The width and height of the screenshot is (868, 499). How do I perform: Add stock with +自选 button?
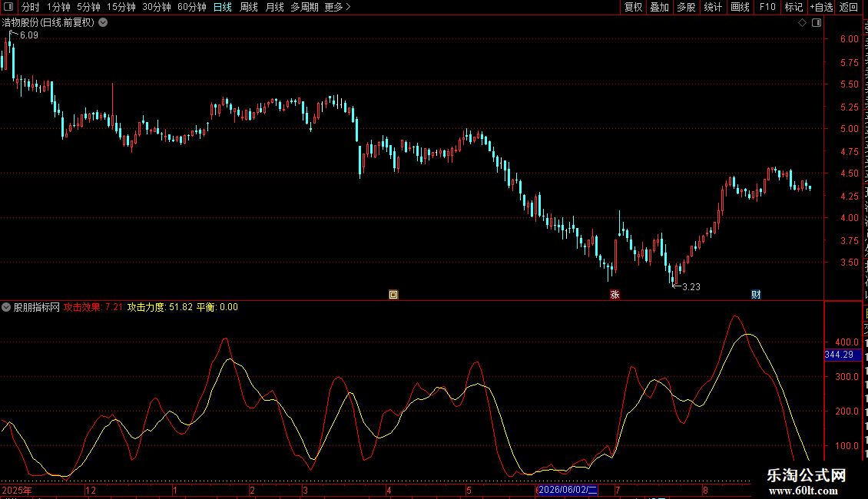click(821, 7)
